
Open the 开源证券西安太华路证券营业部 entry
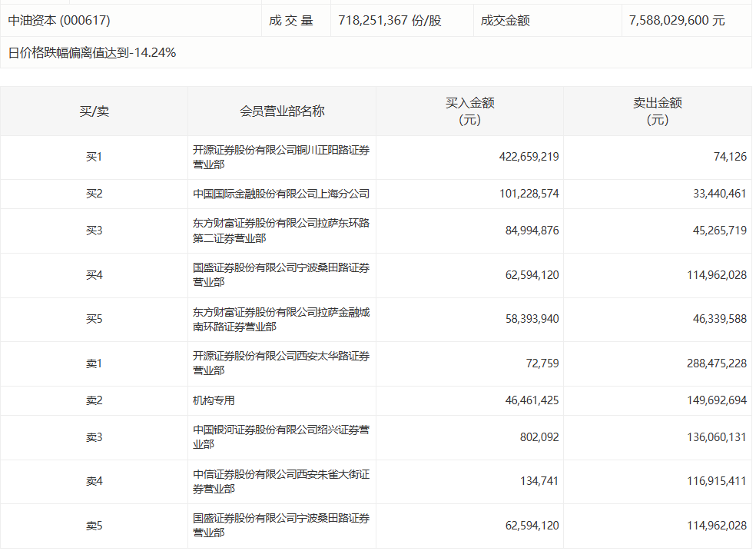[280, 363]
